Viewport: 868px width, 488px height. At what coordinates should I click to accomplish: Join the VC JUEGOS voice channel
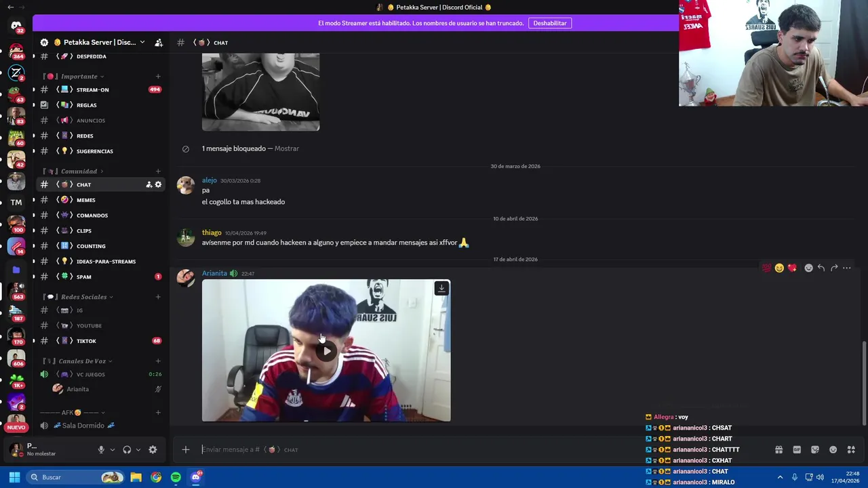100,374
